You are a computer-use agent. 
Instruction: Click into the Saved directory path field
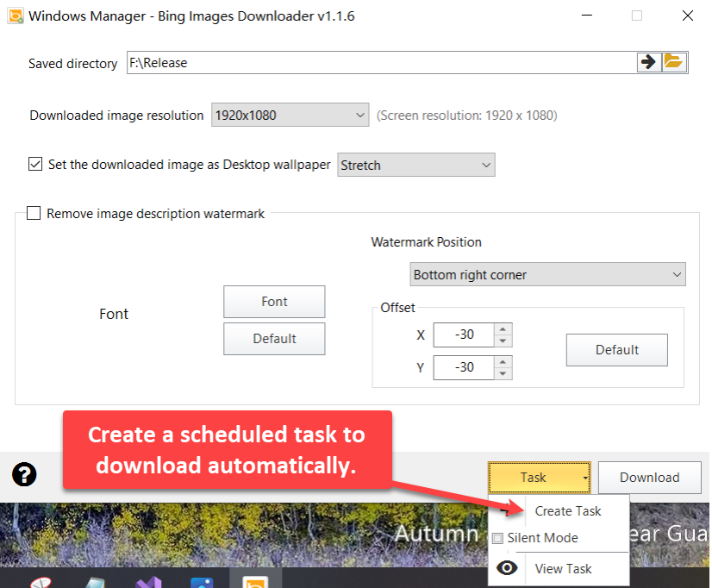381,63
